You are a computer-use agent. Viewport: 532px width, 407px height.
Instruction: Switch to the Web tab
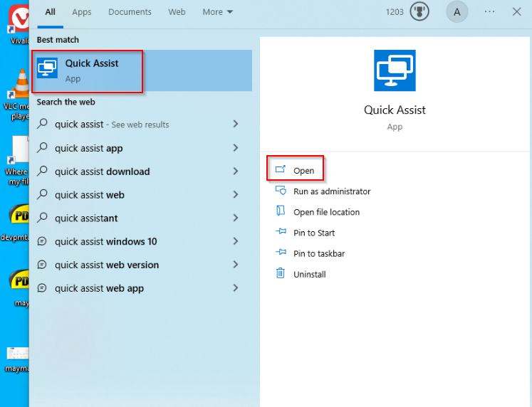pos(177,12)
